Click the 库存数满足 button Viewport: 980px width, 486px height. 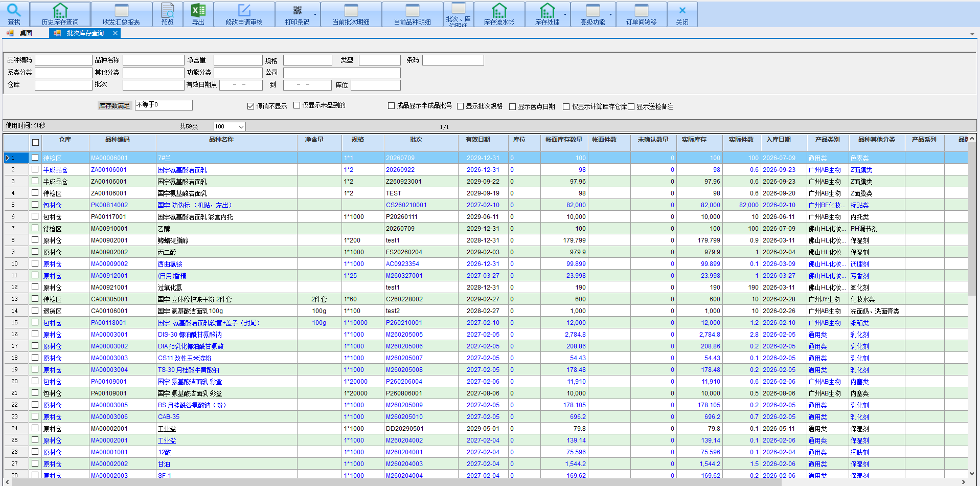[115, 106]
